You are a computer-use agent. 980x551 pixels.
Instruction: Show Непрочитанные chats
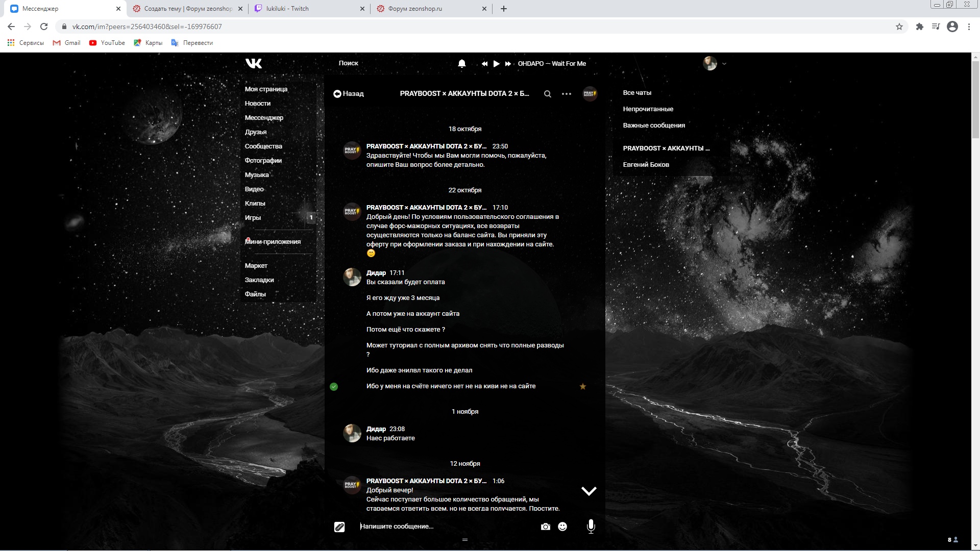[648, 109]
